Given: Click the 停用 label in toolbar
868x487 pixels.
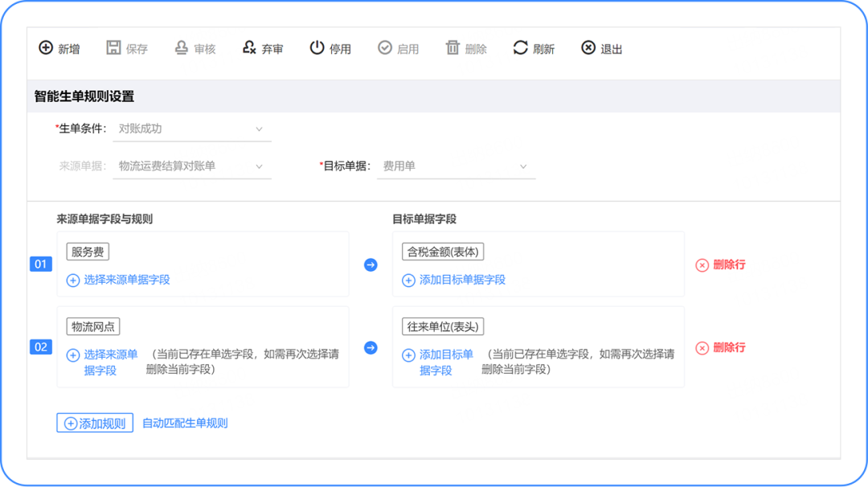Looking at the screenshot, I should point(341,49).
